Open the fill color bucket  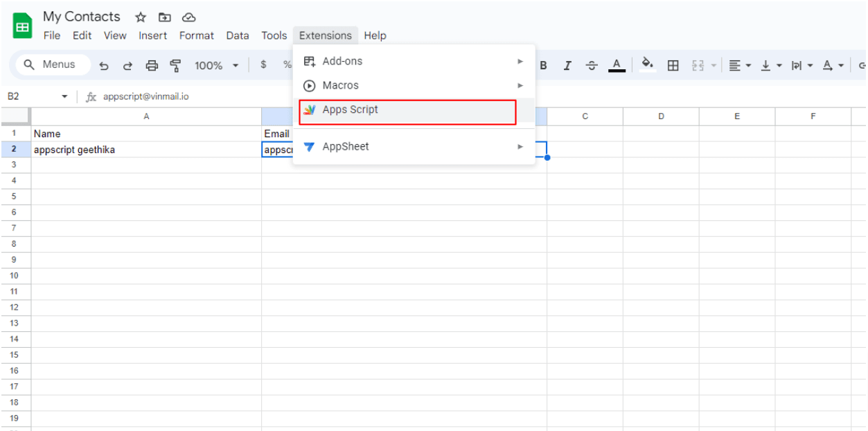click(x=648, y=65)
